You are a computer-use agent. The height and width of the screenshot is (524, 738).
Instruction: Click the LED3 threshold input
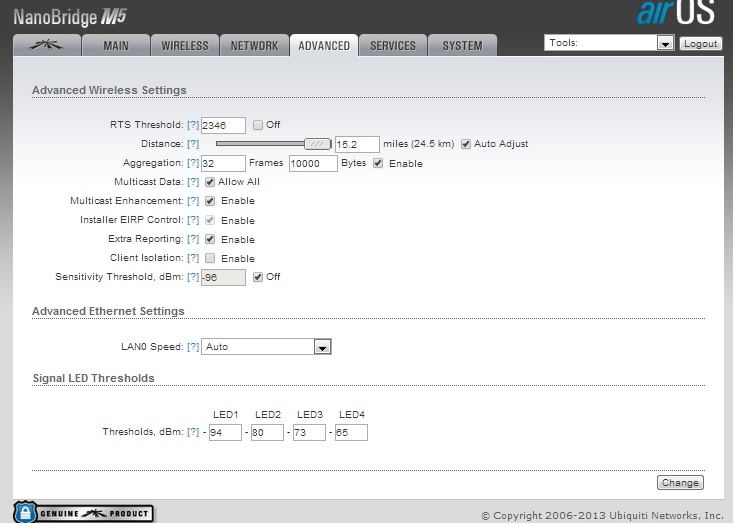(x=309, y=432)
